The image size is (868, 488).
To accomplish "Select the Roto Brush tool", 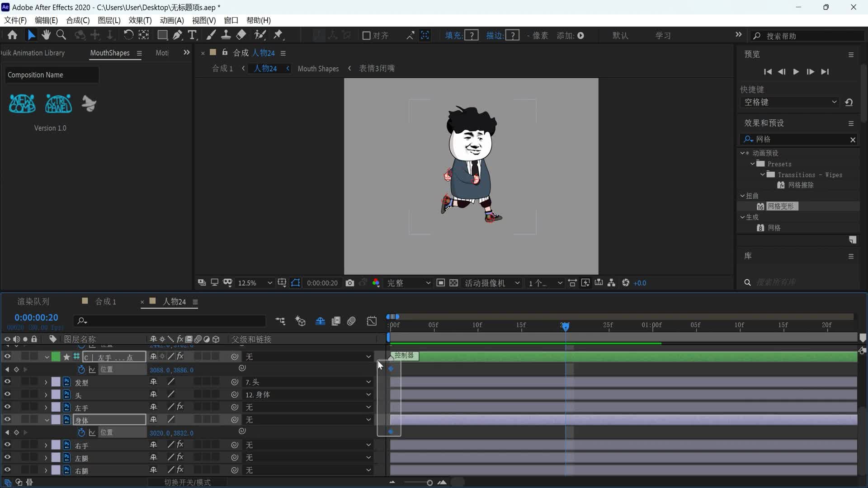I will click(260, 35).
